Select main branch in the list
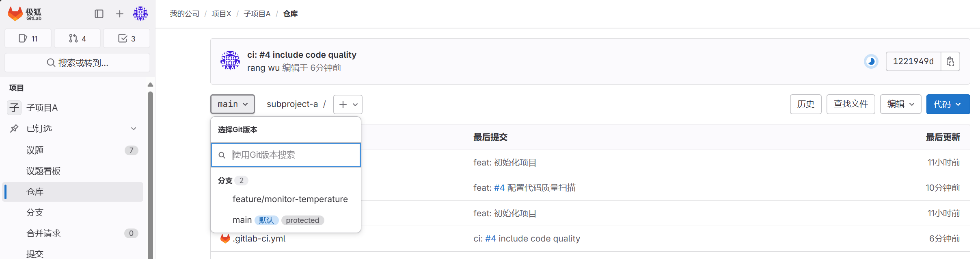 [x=242, y=220]
